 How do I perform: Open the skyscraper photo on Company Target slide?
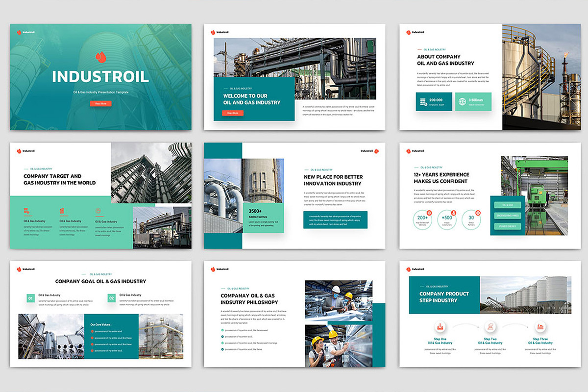click(151, 173)
